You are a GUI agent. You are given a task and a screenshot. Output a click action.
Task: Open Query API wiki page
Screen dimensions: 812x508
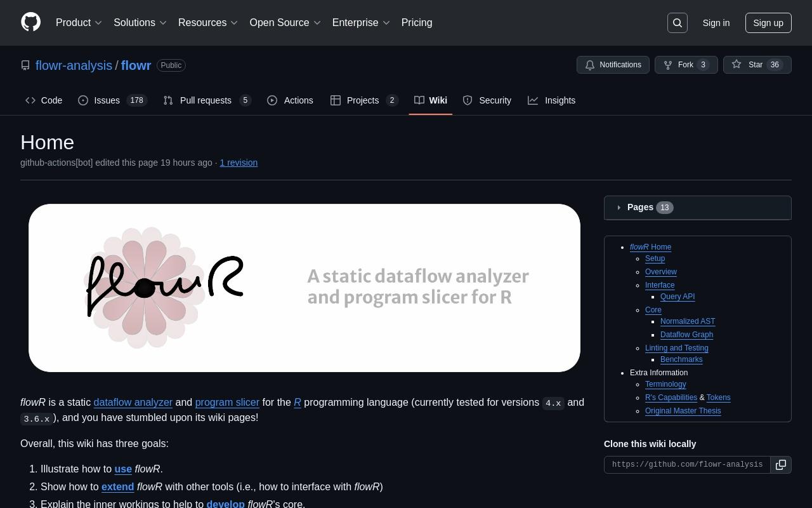click(678, 297)
